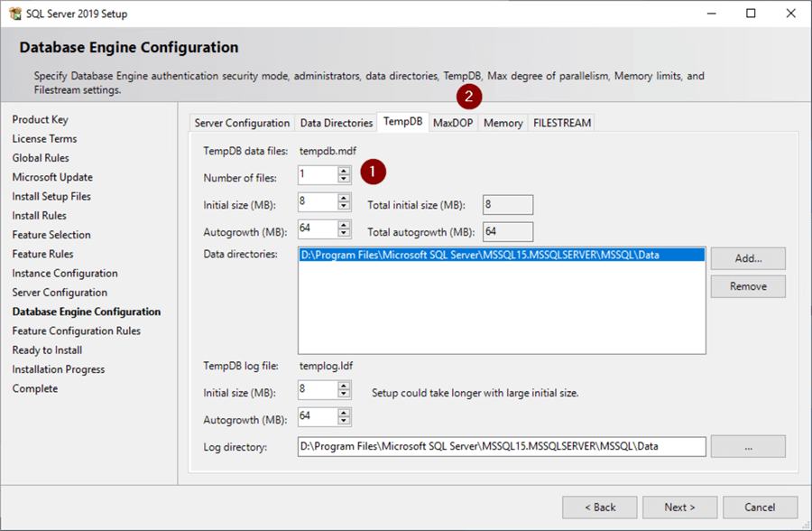Click the tempdb.mdf file name
812x531 pixels.
coord(328,151)
